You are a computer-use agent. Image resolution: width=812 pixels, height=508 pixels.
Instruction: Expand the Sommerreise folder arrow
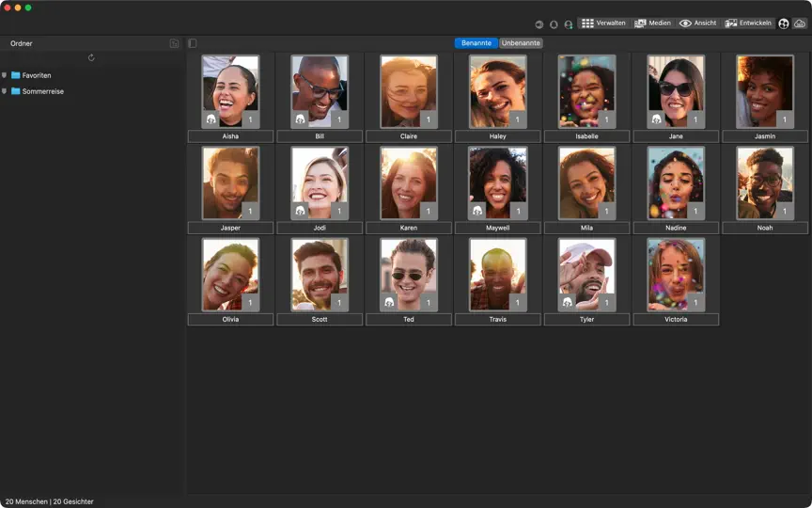point(4,91)
